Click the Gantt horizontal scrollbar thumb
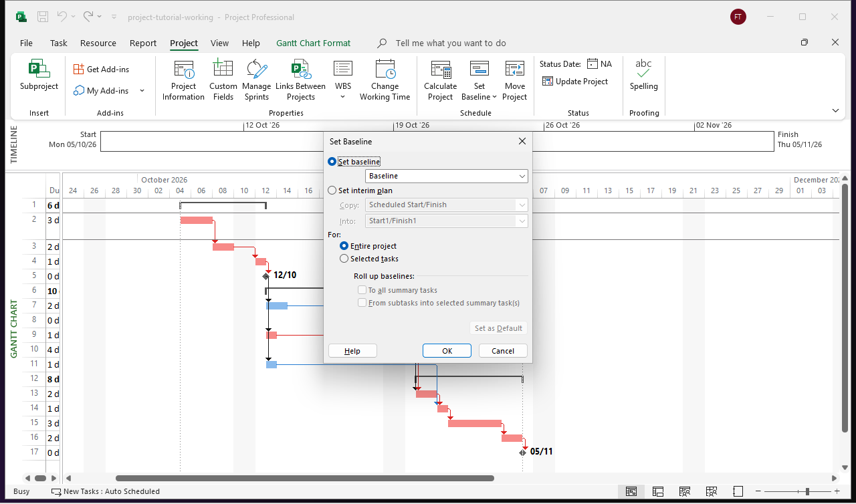 305,478
